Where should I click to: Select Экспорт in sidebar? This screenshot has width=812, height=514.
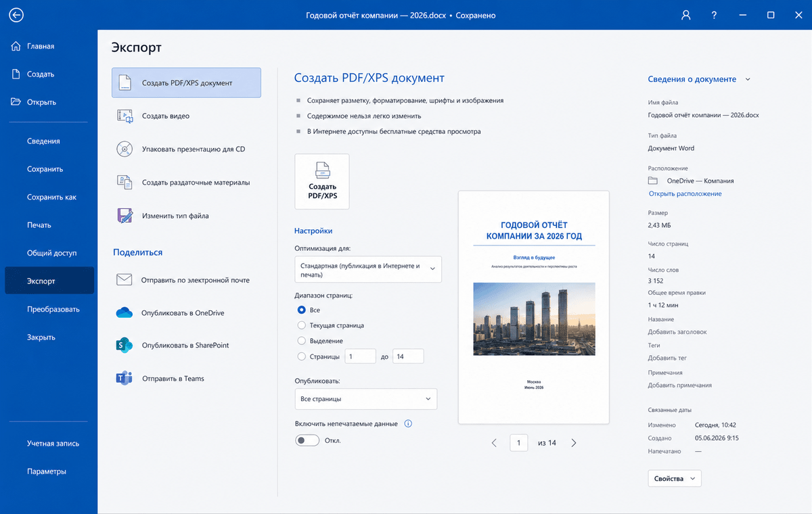click(x=49, y=281)
